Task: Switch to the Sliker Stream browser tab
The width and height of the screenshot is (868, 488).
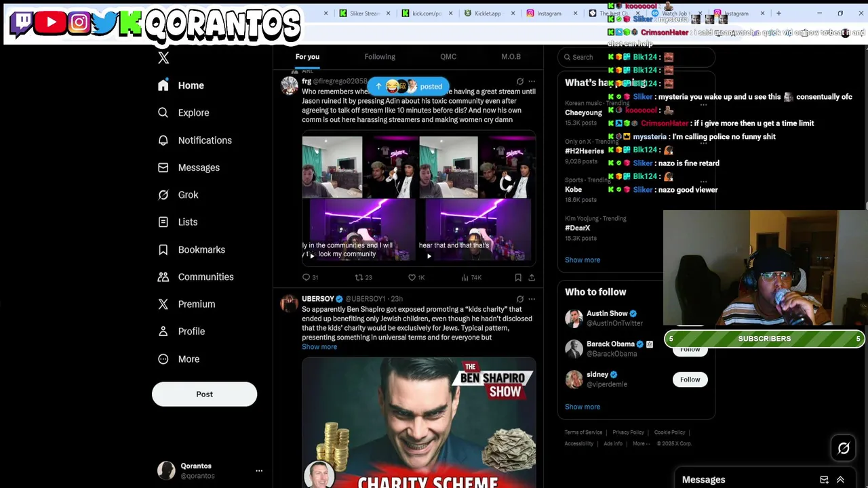Action: pyautogui.click(x=364, y=14)
